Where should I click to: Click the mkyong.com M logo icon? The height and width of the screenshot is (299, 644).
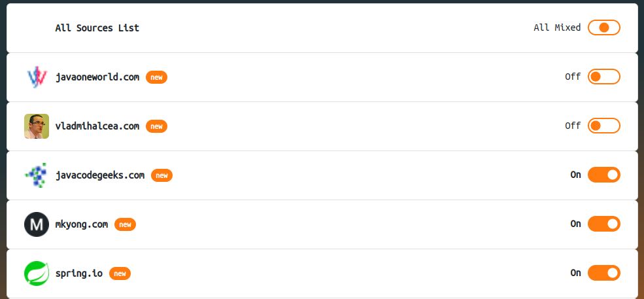tap(37, 224)
